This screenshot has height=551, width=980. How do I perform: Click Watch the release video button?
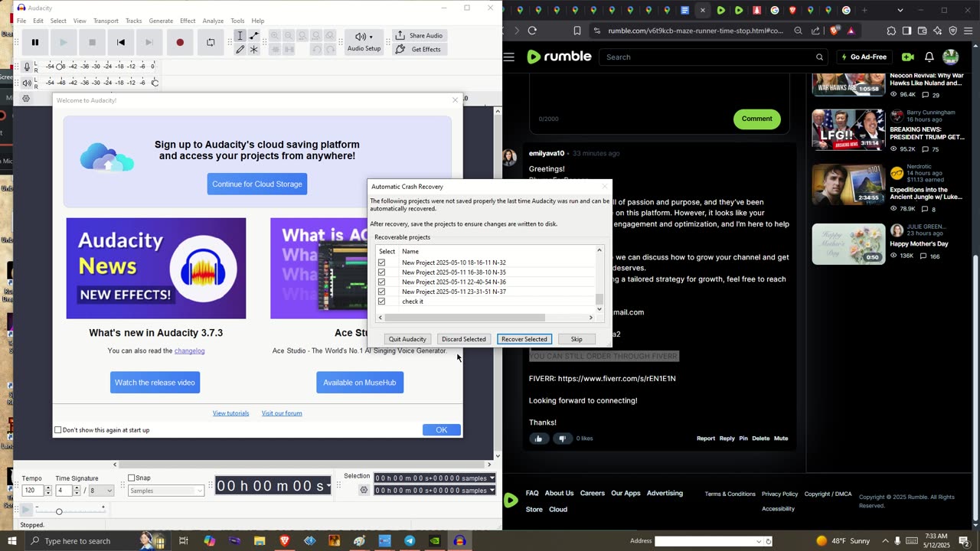click(155, 383)
